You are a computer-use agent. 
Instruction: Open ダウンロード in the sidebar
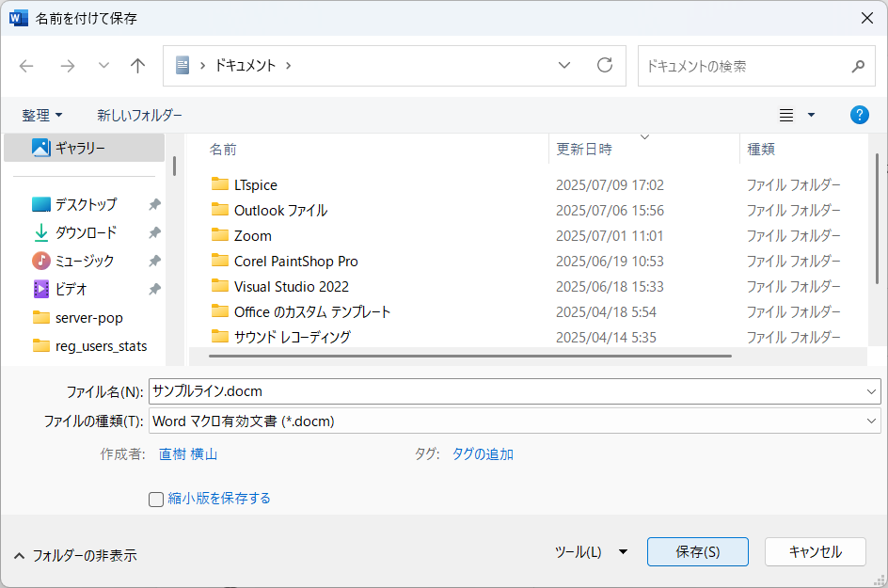point(87,232)
